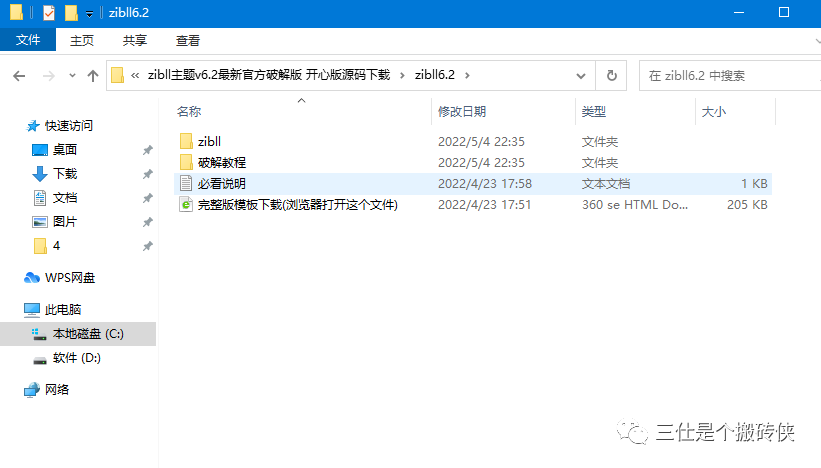Select the 必看说明 file name

click(222, 184)
